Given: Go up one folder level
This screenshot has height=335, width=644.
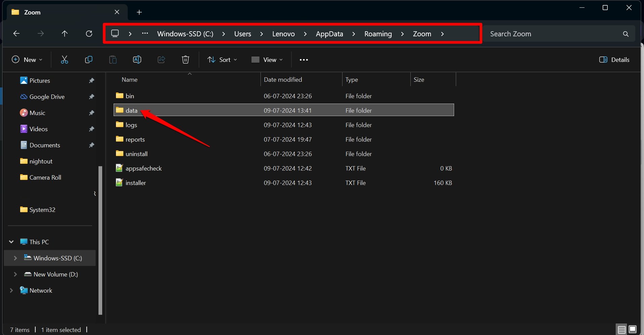Looking at the screenshot, I should (65, 34).
